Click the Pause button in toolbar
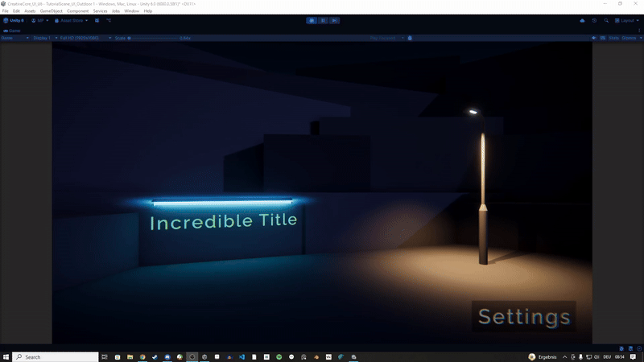Screen dimensions: 644x362 tap(322, 20)
